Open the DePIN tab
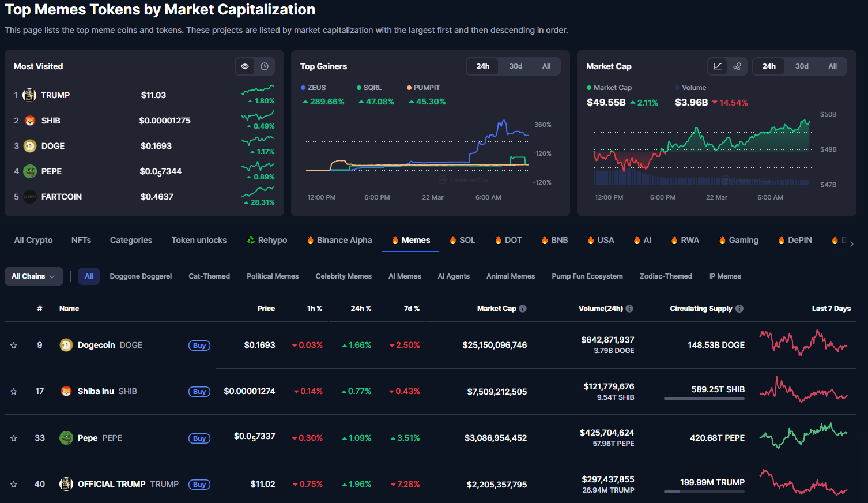Image resolution: width=868 pixels, height=503 pixels. (795, 240)
